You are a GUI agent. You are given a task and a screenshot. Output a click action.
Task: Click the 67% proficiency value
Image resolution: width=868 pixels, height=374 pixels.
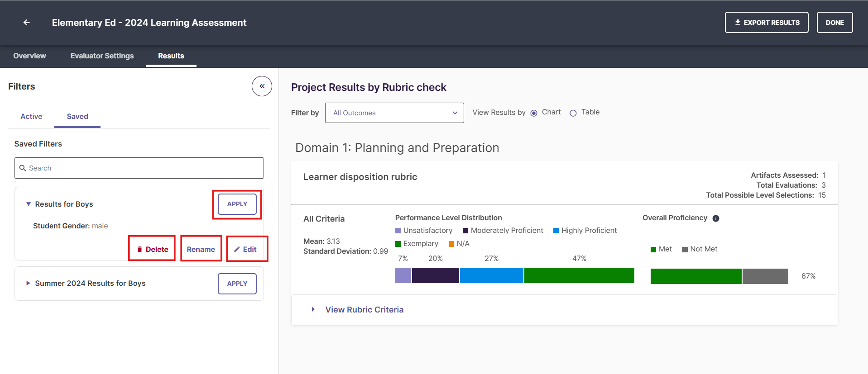coord(808,276)
